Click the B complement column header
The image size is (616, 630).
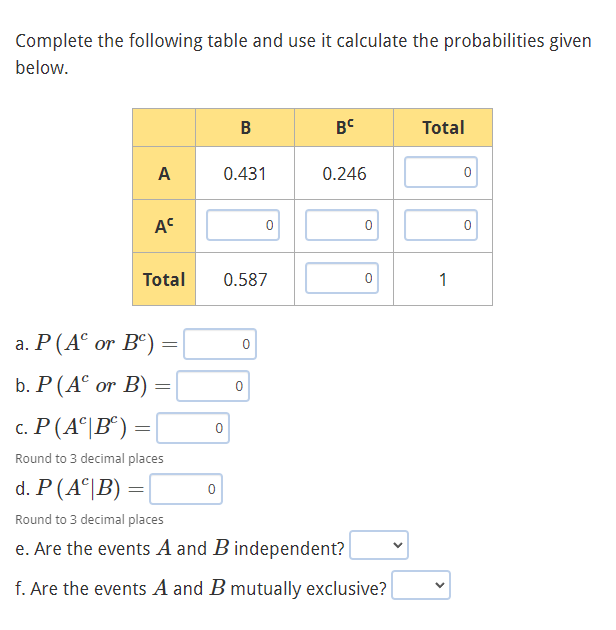(x=344, y=127)
